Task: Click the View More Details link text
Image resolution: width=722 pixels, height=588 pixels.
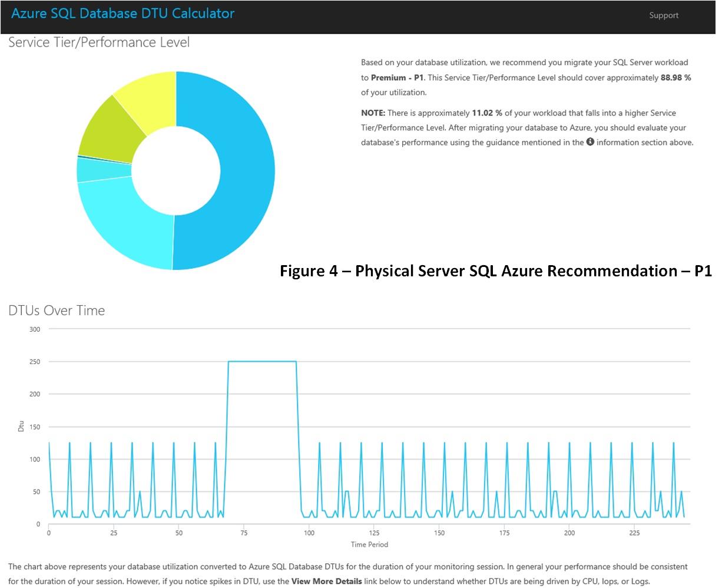Action: [x=326, y=581]
